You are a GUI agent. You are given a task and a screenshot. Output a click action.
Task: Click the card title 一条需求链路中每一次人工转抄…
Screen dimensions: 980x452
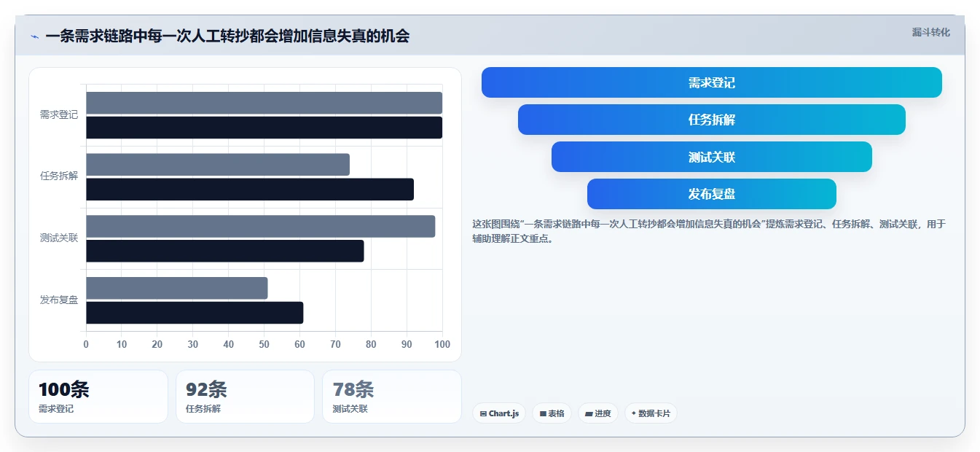click(x=227, y=36)
